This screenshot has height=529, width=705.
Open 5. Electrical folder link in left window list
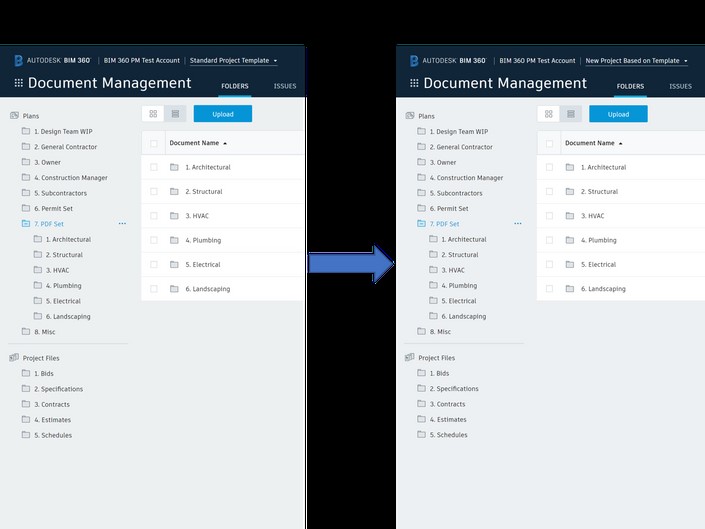tap(203, 264)
